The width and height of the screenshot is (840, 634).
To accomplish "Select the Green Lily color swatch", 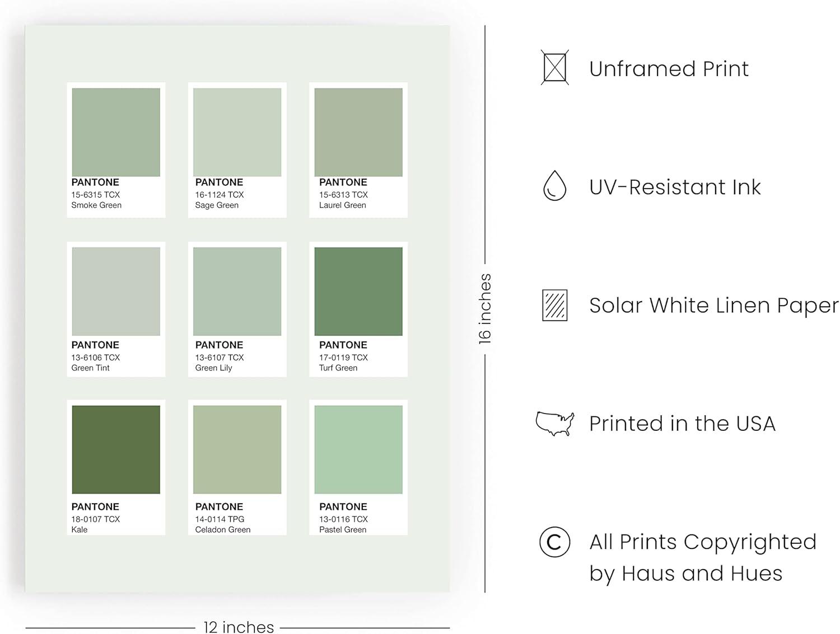I will point(237,291).
